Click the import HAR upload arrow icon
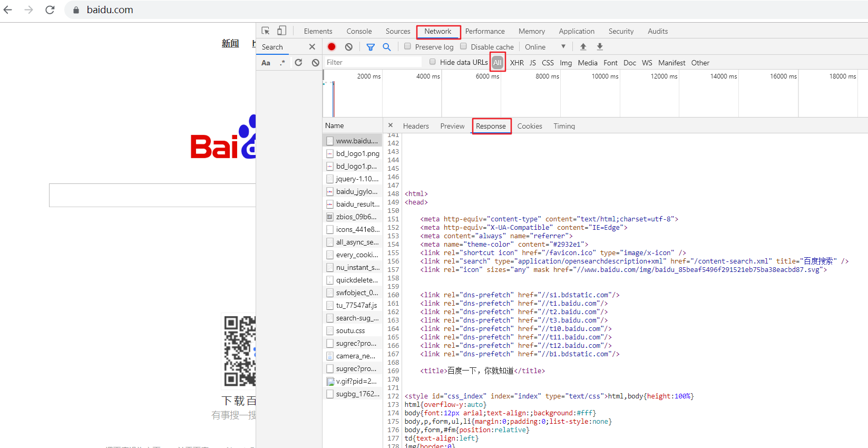868x448 pixels. 583,47
